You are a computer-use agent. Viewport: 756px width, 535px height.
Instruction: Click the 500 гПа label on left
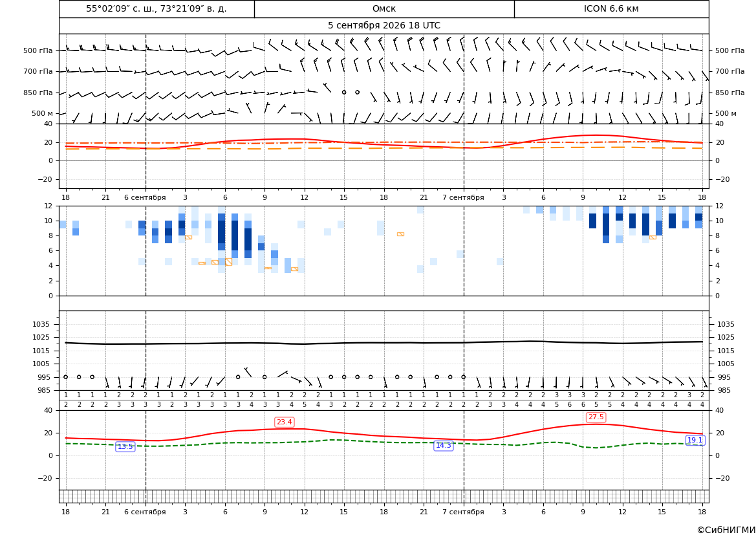pyautogui.click(x=38, y=50)
